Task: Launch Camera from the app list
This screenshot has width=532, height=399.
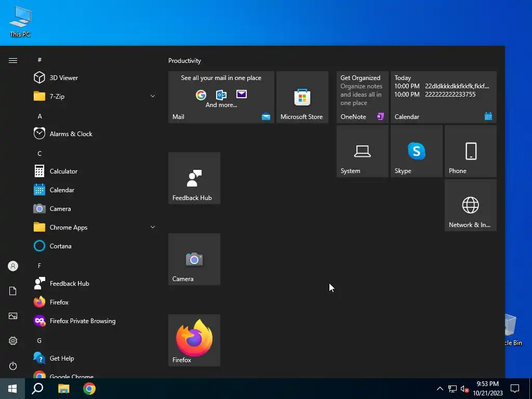Action: coord(95,209)
